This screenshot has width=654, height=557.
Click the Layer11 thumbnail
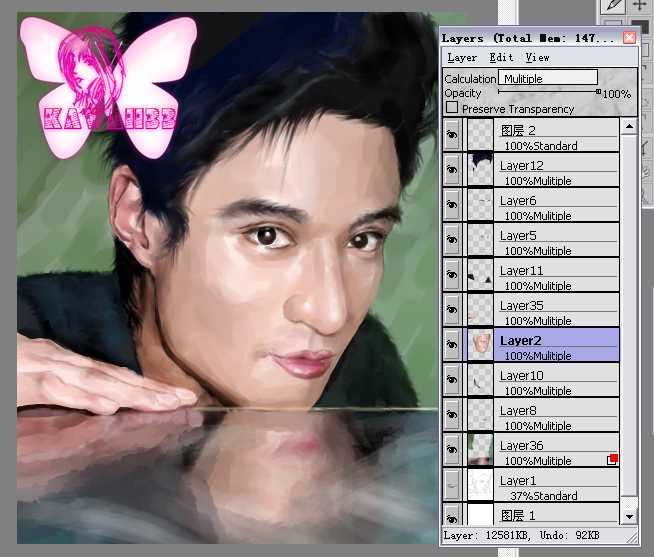click(480, 275)
